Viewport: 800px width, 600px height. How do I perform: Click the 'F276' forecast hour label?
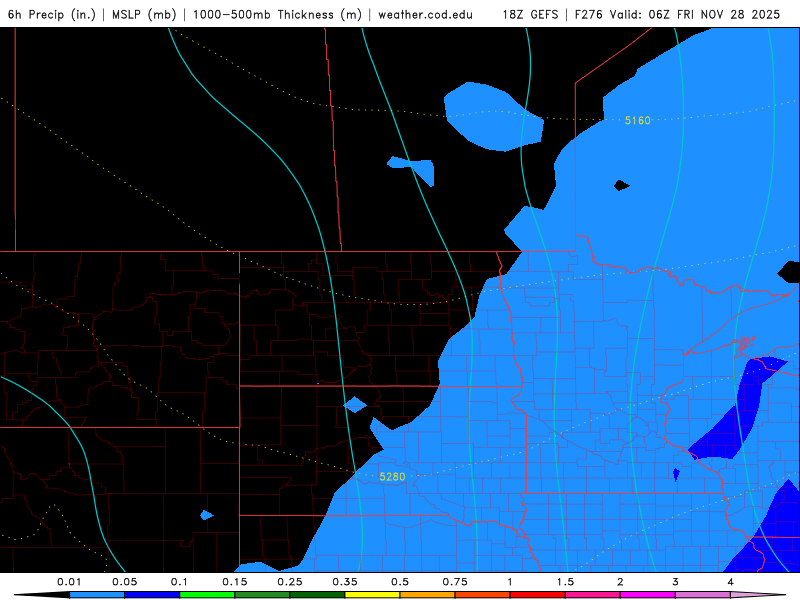point(588,14)
